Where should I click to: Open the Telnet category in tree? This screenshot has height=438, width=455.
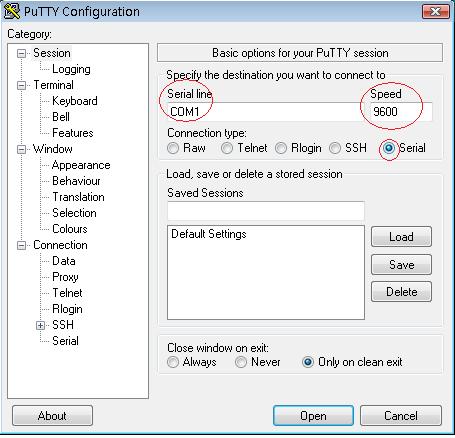(67, 293)
